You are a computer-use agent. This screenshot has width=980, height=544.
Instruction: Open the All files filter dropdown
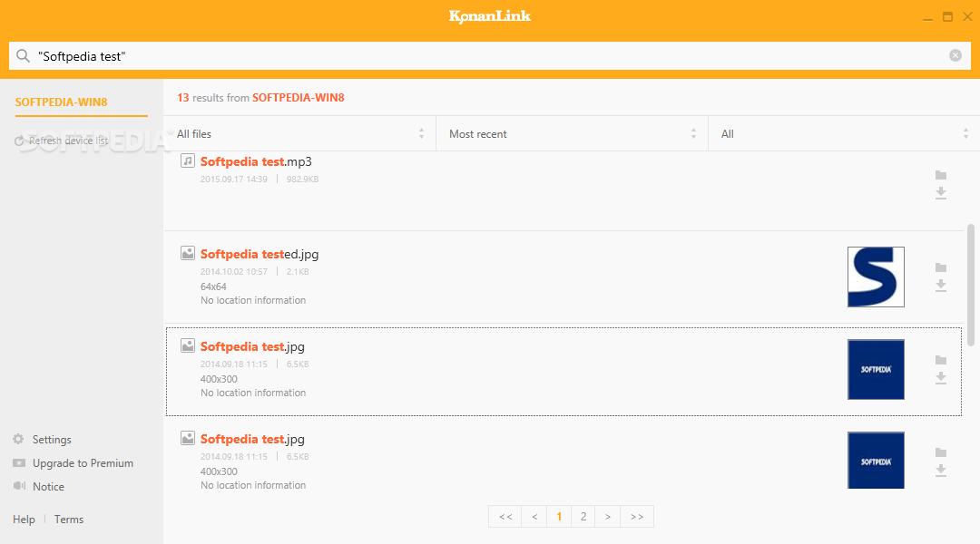[x=299, y=133]
